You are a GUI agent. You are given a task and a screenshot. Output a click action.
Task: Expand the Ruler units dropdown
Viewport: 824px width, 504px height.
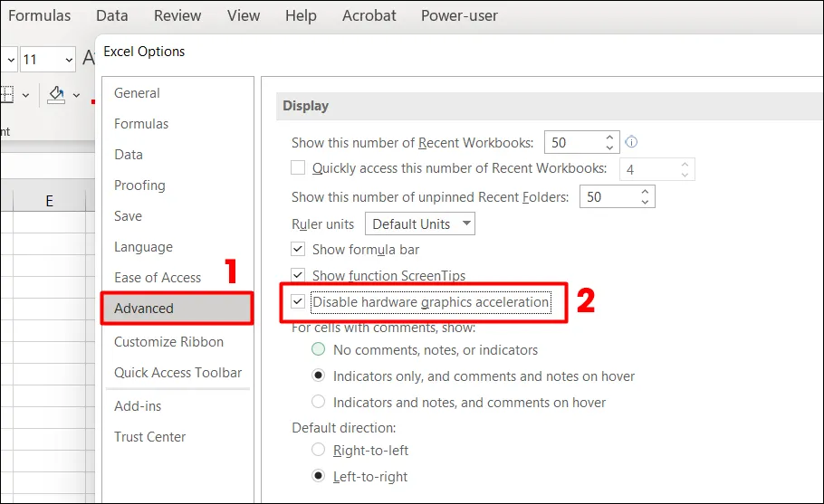click(x=466, y=223)
